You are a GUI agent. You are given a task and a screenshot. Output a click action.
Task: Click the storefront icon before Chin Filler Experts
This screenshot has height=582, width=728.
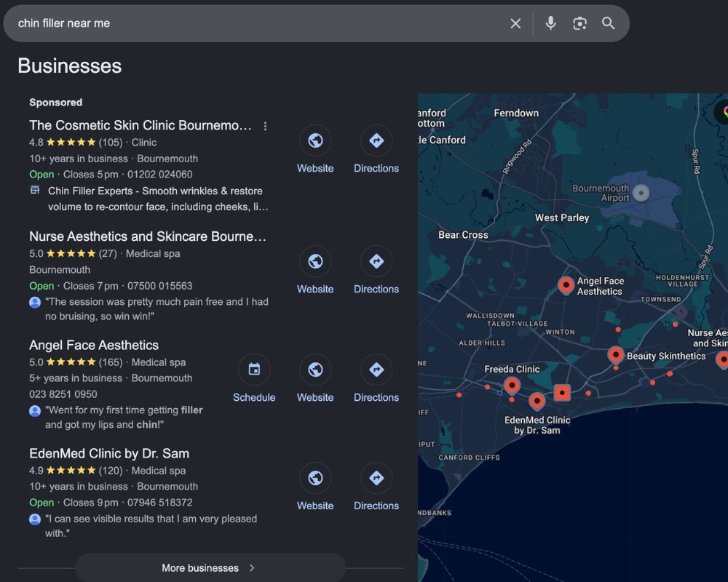[35, 190]
